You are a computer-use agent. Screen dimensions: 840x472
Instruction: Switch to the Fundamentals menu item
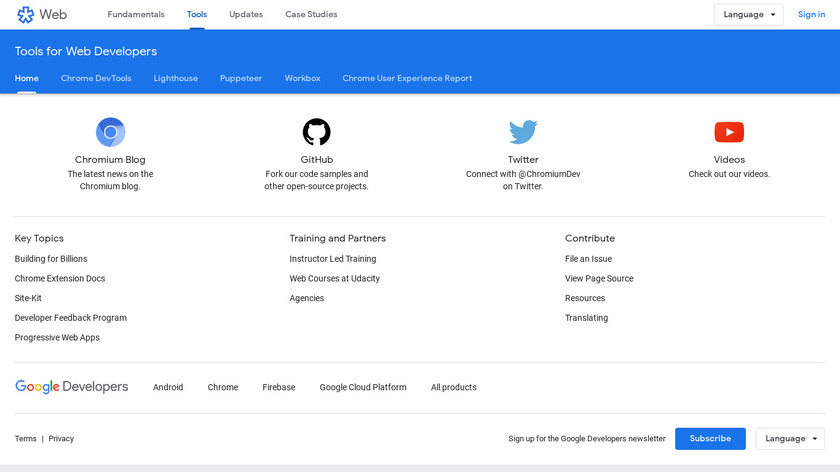tap(136, 15)
